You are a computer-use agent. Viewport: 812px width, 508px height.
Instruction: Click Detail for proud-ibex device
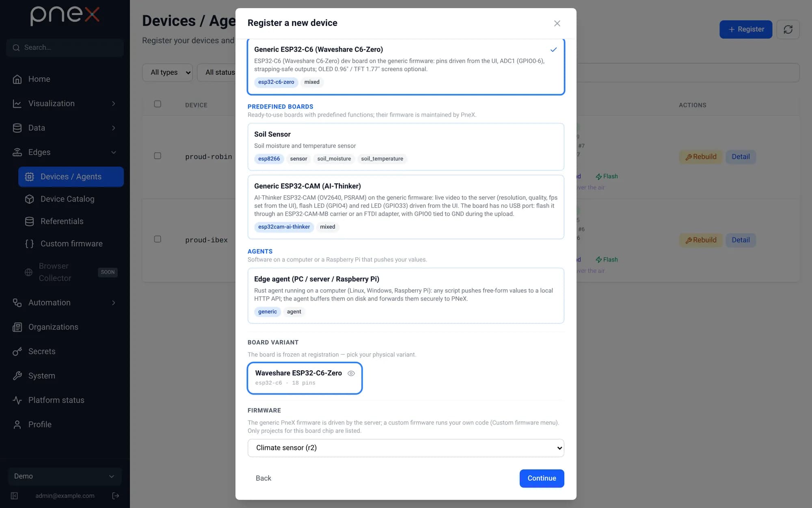pos(741,240)
